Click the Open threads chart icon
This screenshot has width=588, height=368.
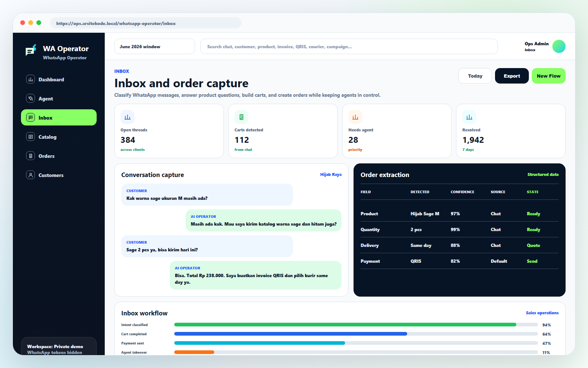pos(128,117)
